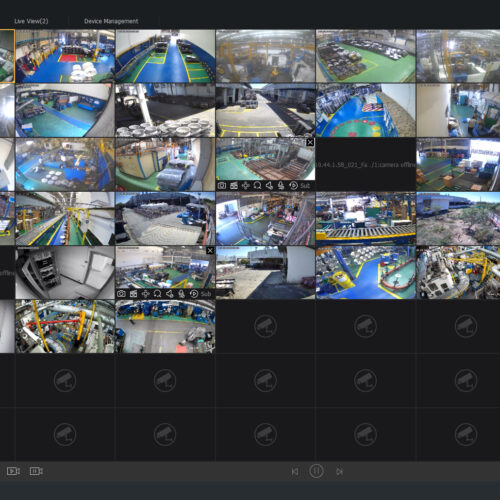Toggle audio speaker in lower camera toolbar
The image size is (500, 500).
point(169,294)
